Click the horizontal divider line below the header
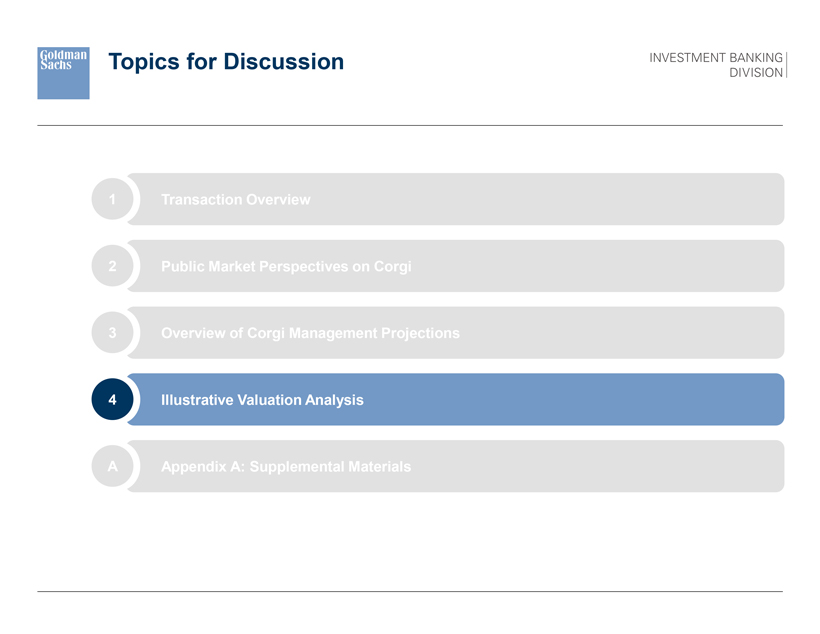Image resolution: width=820 pixels, height=634 pixels. 410,125
